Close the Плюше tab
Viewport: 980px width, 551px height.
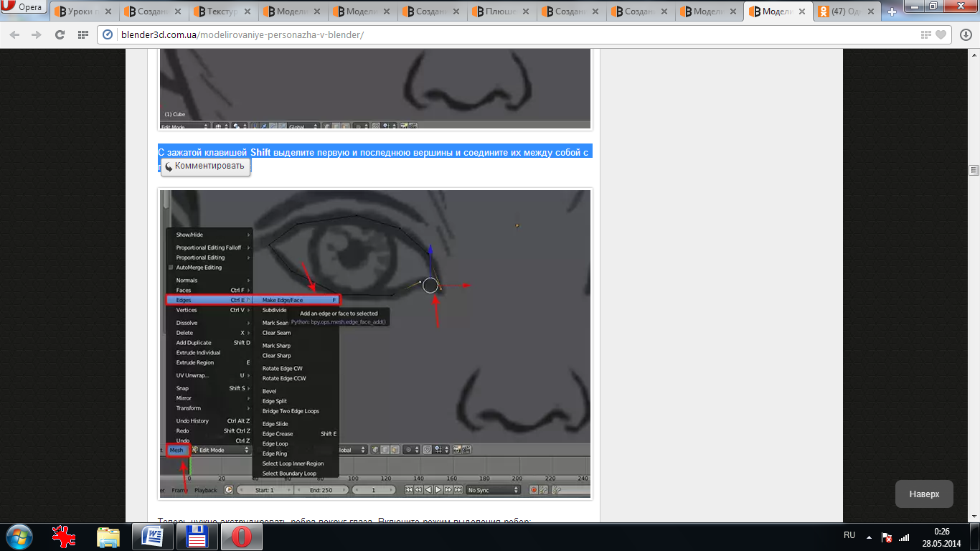(525, 11)
